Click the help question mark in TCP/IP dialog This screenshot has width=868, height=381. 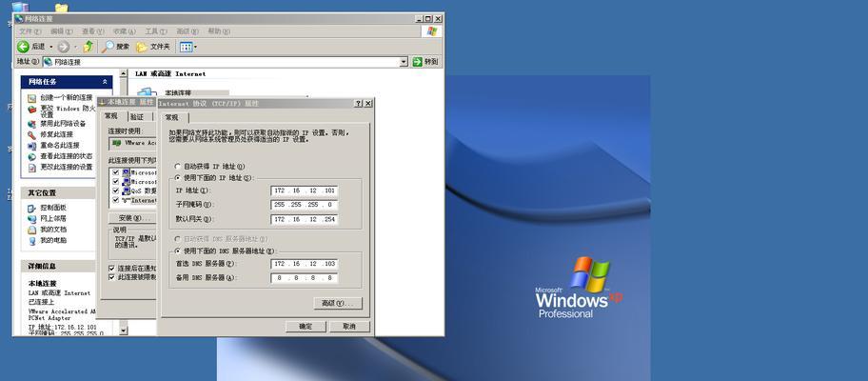click(358, 104)
